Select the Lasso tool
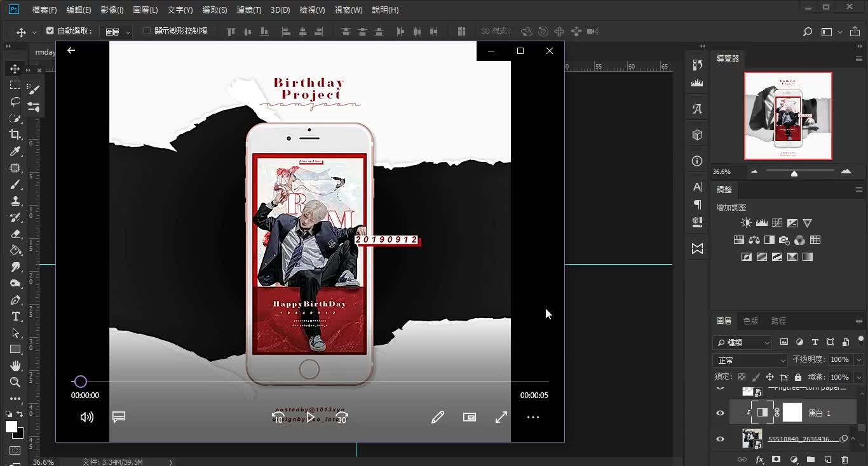This screenshot has width=868, height=466. tap(15, 102)
